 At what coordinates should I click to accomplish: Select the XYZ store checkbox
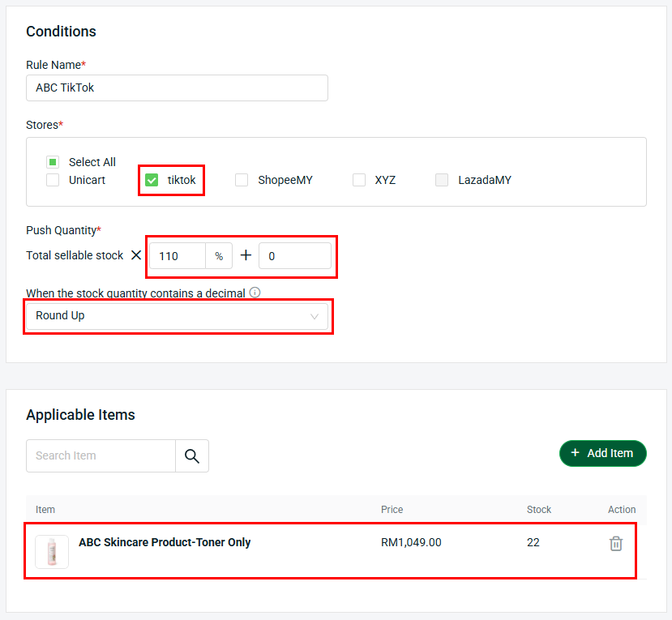359,180
